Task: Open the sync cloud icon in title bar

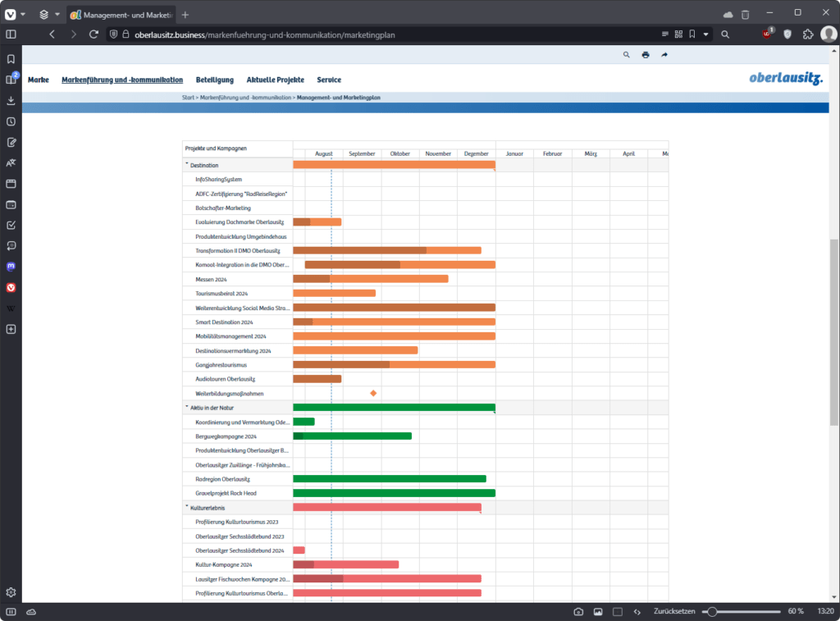Action: click(728, 15)
